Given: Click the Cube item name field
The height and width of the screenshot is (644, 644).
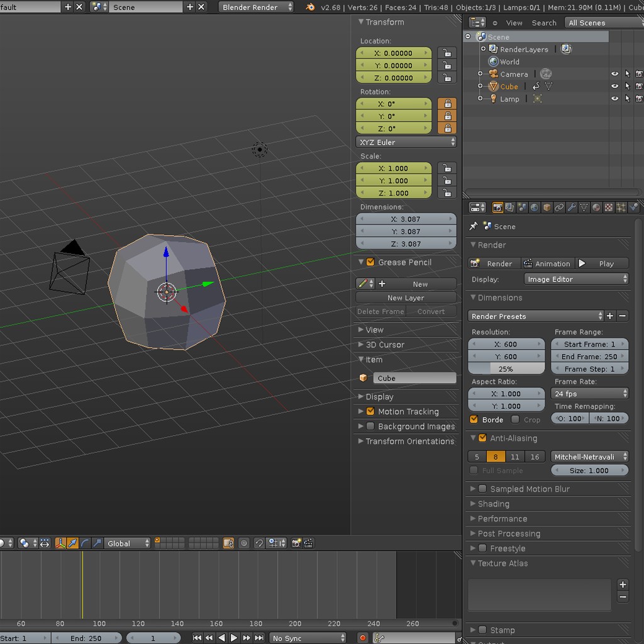Looking at the screenshot, I should coord(414,378).
